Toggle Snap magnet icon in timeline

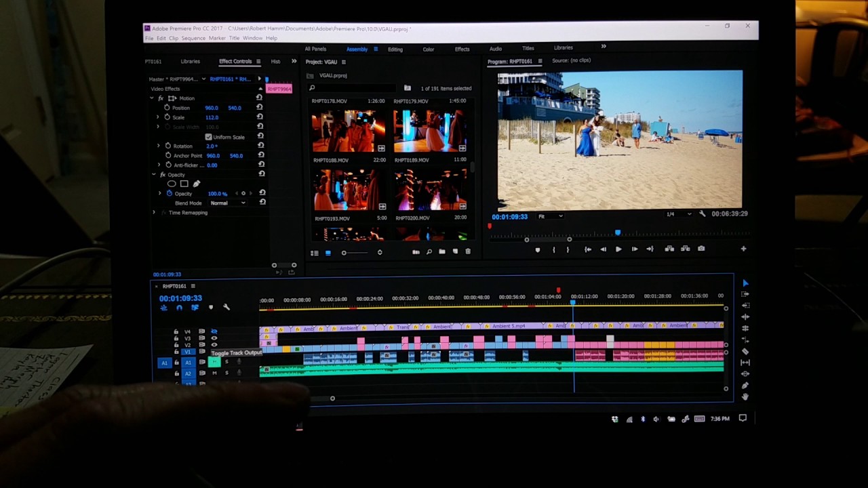tap(179, 308)
